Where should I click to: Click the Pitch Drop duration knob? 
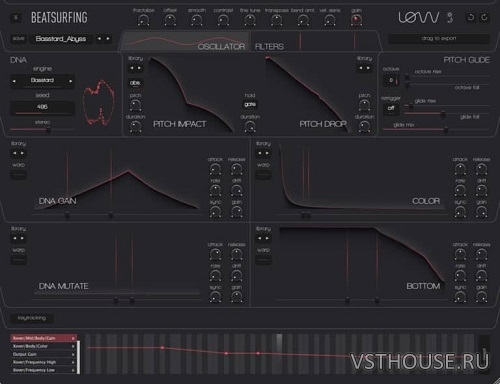pyautogui.click(x=364, y=127)
